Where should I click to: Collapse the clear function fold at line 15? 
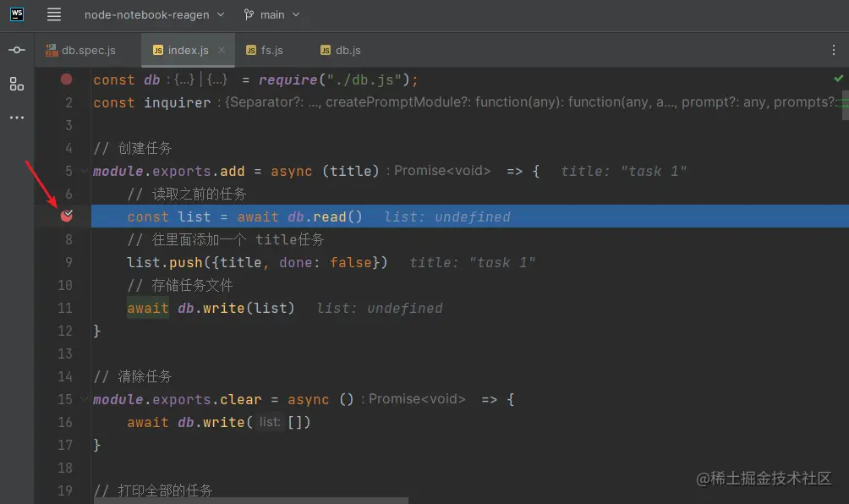coord(85,399)
